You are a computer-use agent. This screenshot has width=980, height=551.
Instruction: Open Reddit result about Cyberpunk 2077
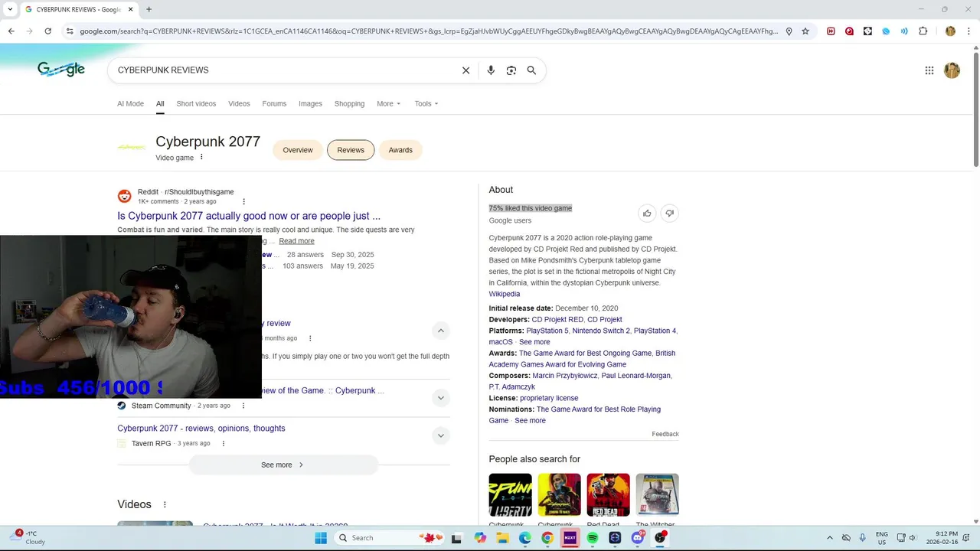pyautogui.click(x=249, y=216)
